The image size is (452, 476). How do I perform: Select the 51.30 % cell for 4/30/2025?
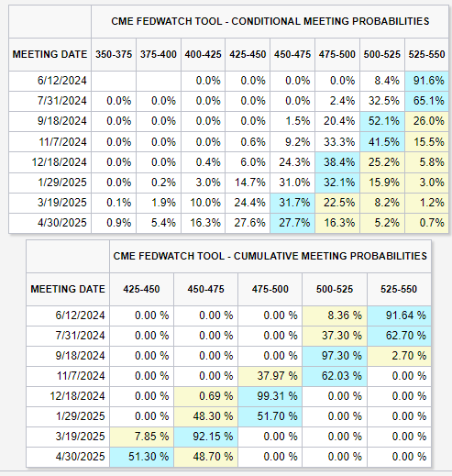(x=141, y=457)
